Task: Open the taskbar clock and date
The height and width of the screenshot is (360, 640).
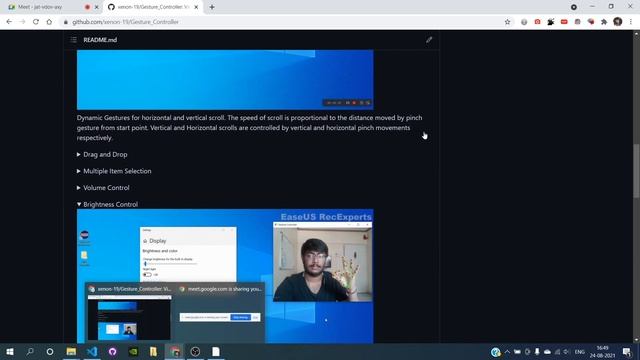Action: [x=602, y=351]
